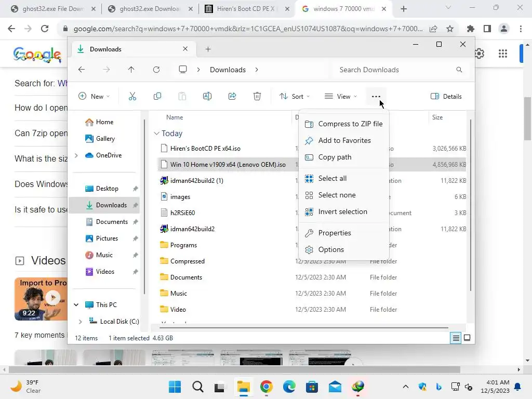This screenshot has width=532, height=399.
Task: Click the Explorer back arrow
Action: pos(82,70)
